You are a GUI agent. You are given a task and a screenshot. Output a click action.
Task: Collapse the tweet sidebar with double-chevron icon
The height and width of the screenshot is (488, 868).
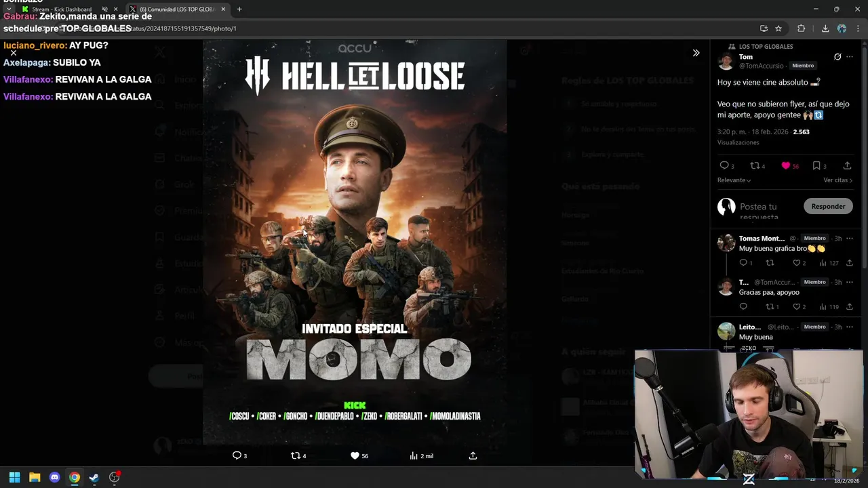696,53
